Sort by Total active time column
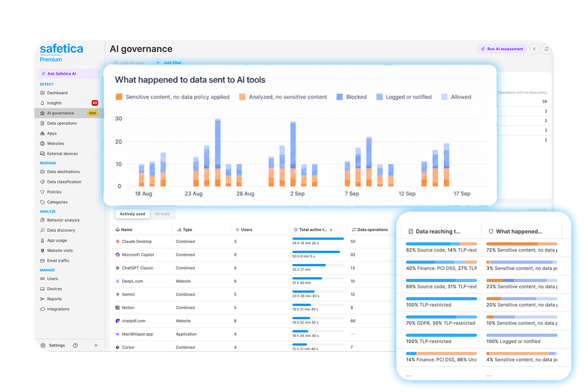The width and height of the screenshot is (588, 392). [x=314, y=229]
